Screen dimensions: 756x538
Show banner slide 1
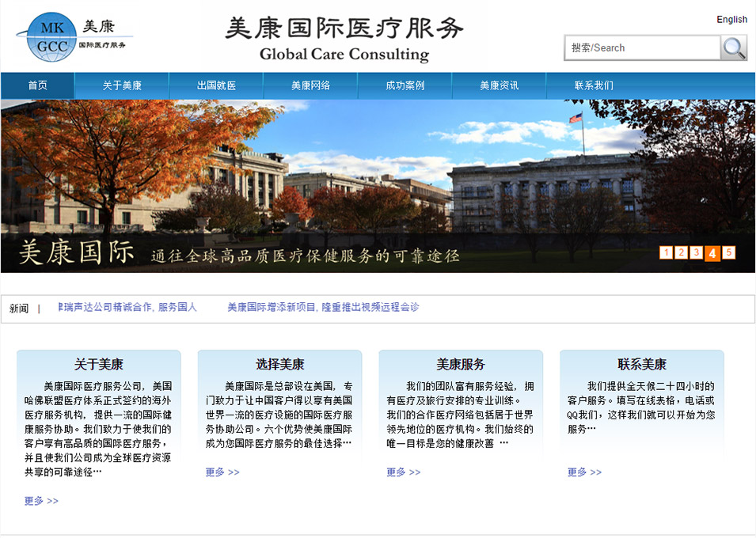click(x=666, y=252)
